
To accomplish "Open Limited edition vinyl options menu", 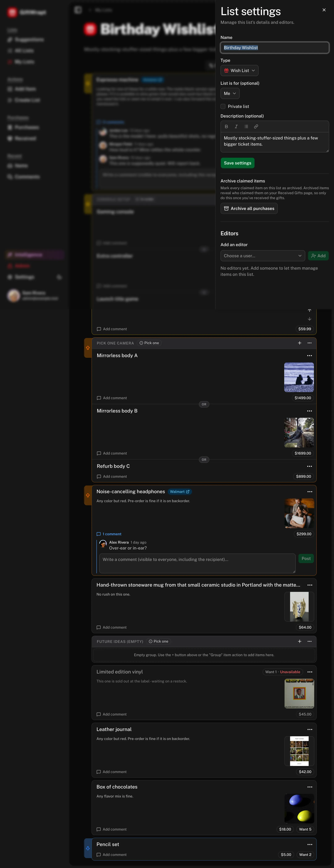I will point(310,672).
